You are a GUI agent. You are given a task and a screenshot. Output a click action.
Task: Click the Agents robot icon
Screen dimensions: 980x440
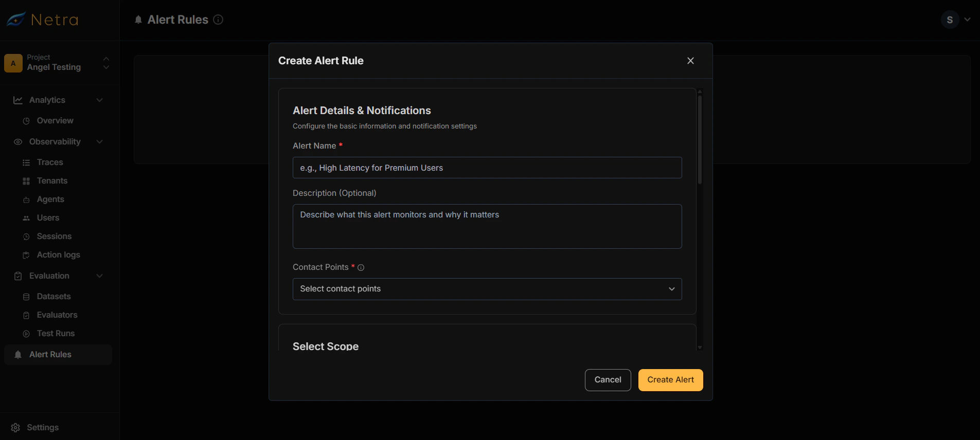coord(26,199)
